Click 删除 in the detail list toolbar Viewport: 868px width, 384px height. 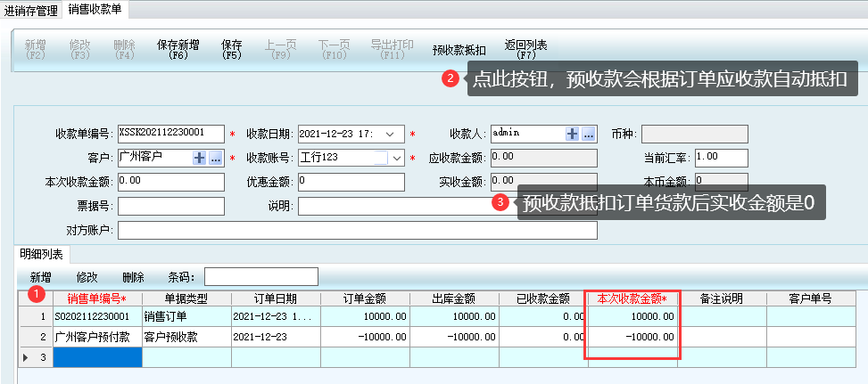(133, 277)
